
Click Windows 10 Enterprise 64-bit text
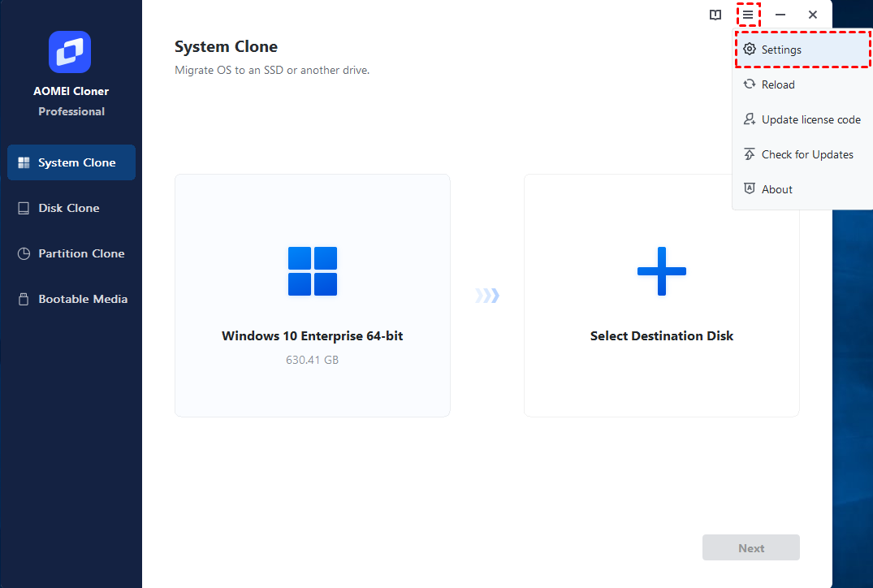[313, 335]
